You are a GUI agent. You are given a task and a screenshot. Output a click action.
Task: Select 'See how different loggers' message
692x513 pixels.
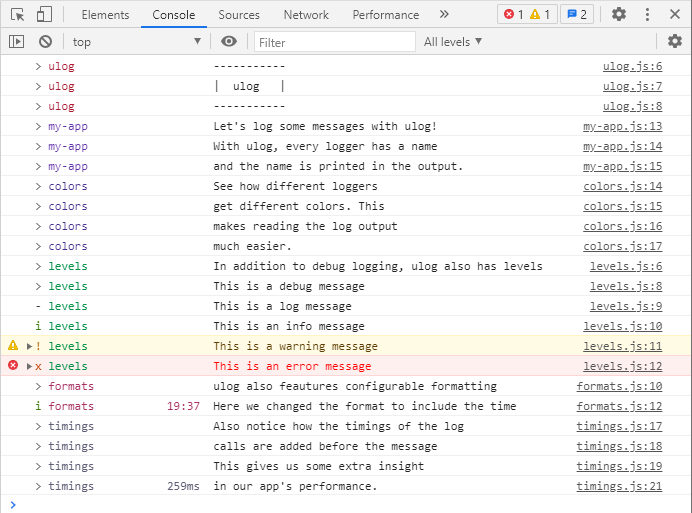[x=295, y=186]
